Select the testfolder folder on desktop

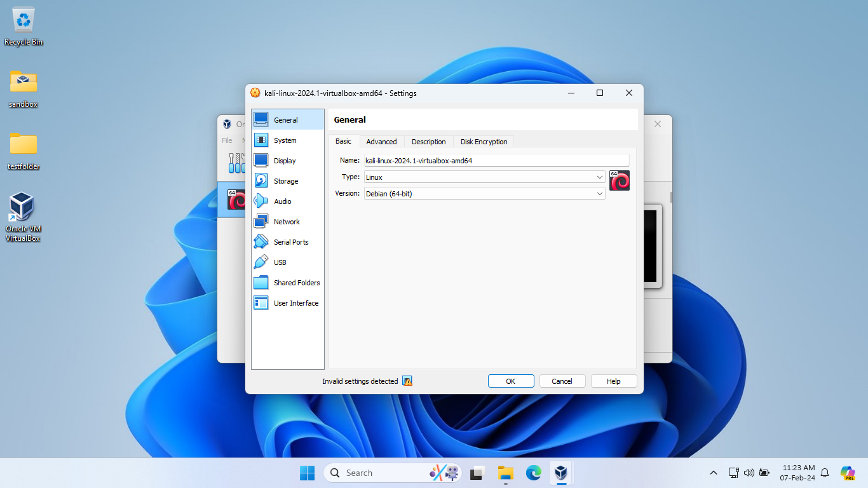24,151
